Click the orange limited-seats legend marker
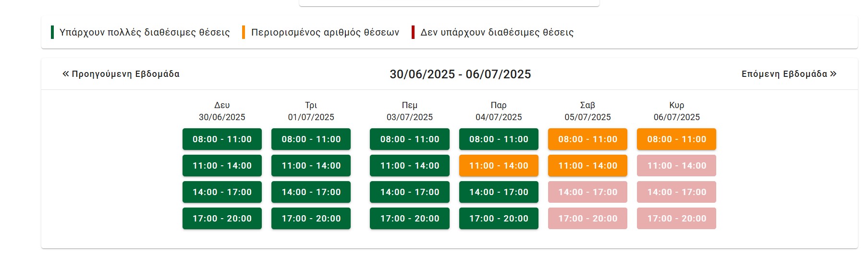Viewport: 868px width, 258px height. (244, 32)
